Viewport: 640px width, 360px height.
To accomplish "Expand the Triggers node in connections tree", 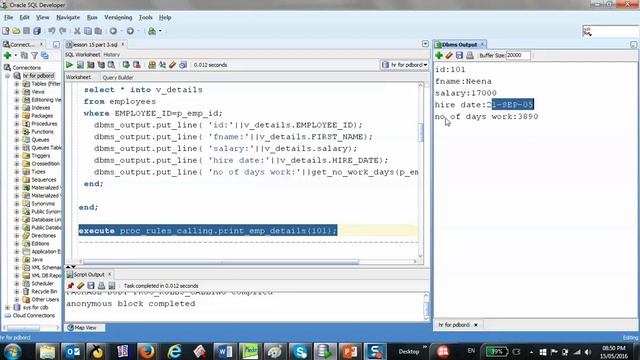I will pyautogui.click(x=17, y=156).
